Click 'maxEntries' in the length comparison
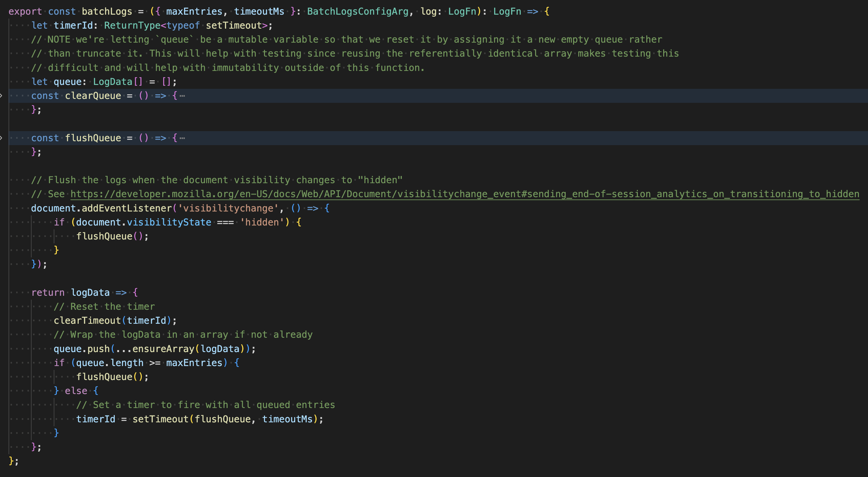 click(194, 363)
